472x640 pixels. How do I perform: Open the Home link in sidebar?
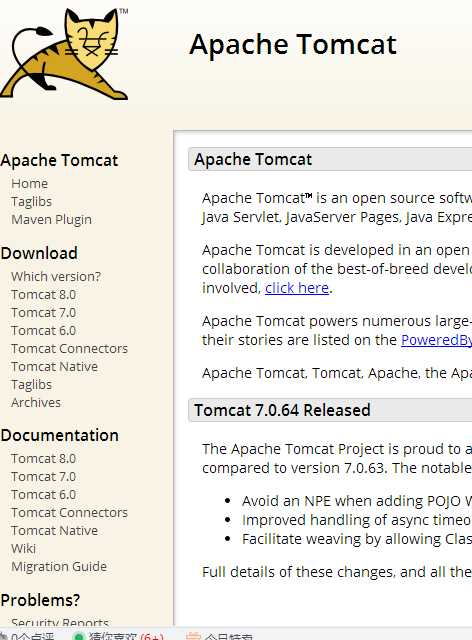click(29, 184)
